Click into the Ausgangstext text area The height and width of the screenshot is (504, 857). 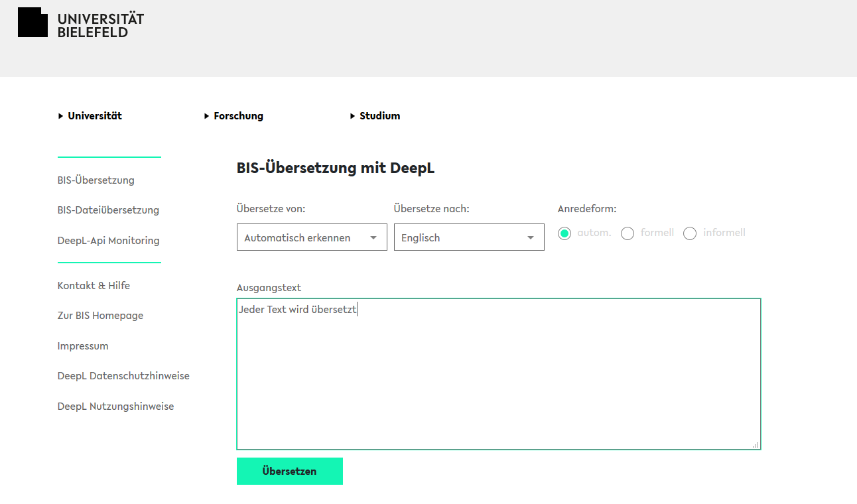click(498, 374)
